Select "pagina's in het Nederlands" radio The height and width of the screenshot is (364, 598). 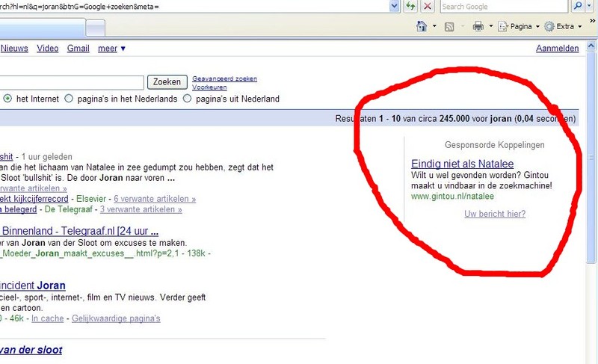point(69,99)
